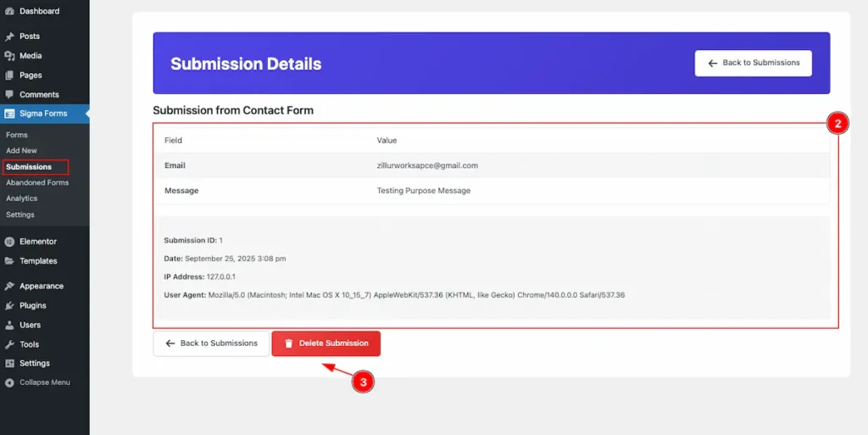This screenshot has height=435, width=868.
Task: Open the Forms submenu link
Action: pyautogui.click(x=17, y=135)
